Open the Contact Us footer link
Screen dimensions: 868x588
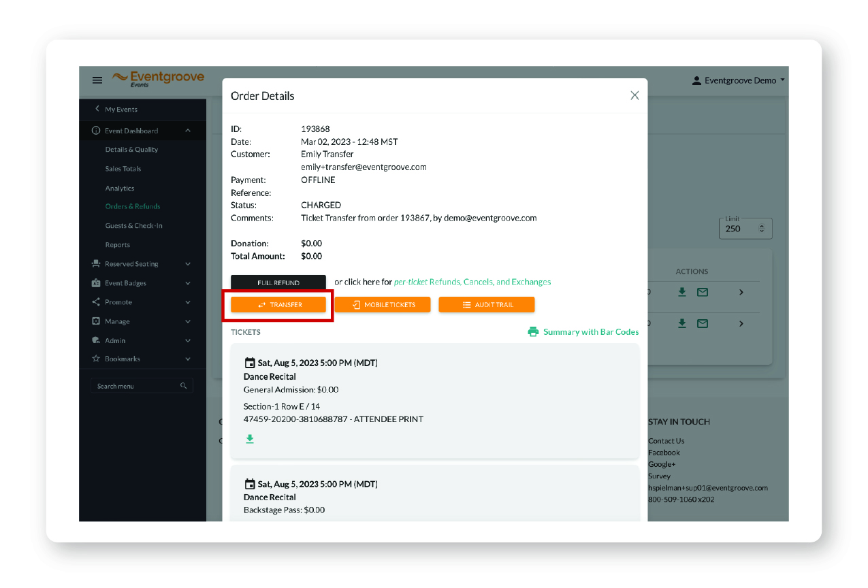(x=666, y=441)
